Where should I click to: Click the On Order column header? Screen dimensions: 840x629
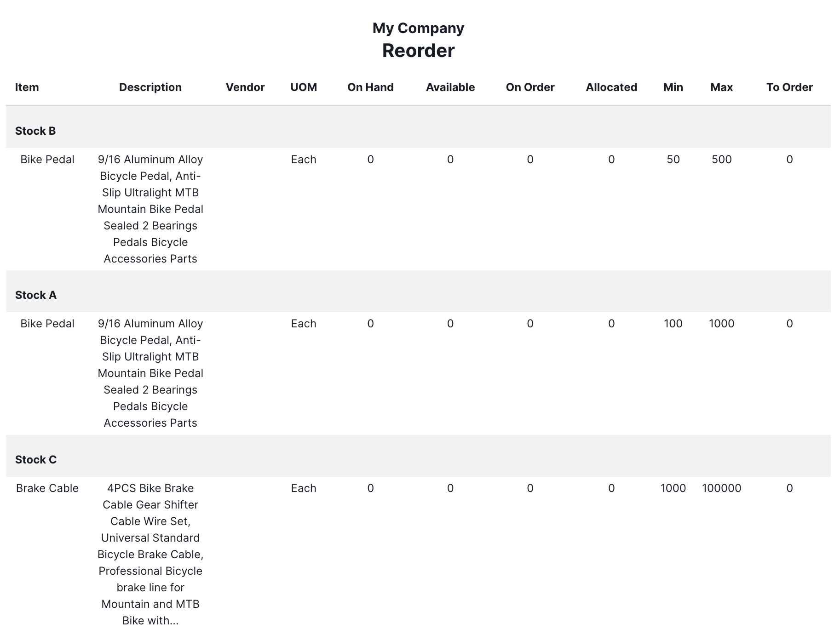[530, 87]
